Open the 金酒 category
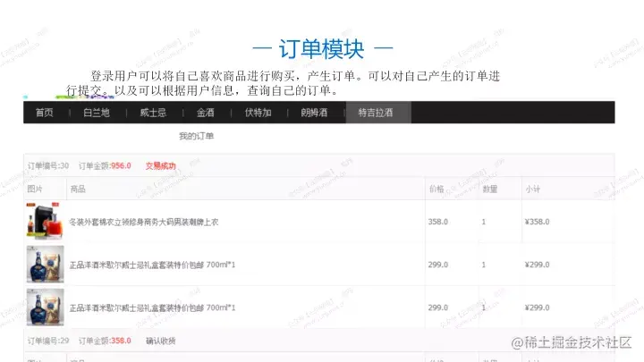Image resolution: width=644 pixels, height=362 pixels. coord(206,113)
